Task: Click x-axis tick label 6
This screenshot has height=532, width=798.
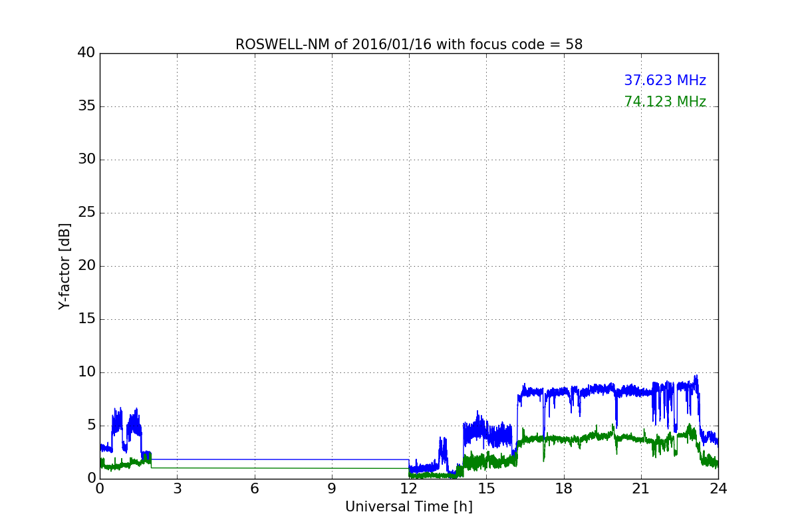Action: [255, 489]
